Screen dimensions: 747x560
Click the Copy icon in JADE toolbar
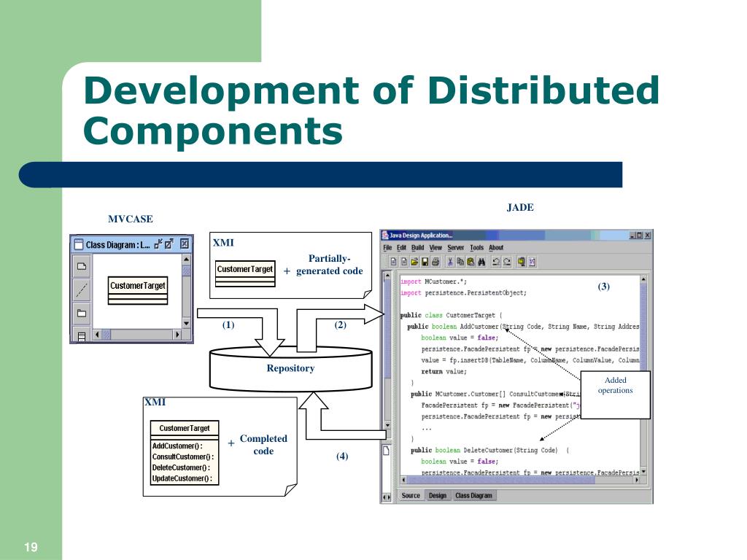click(x=460, y=262)
